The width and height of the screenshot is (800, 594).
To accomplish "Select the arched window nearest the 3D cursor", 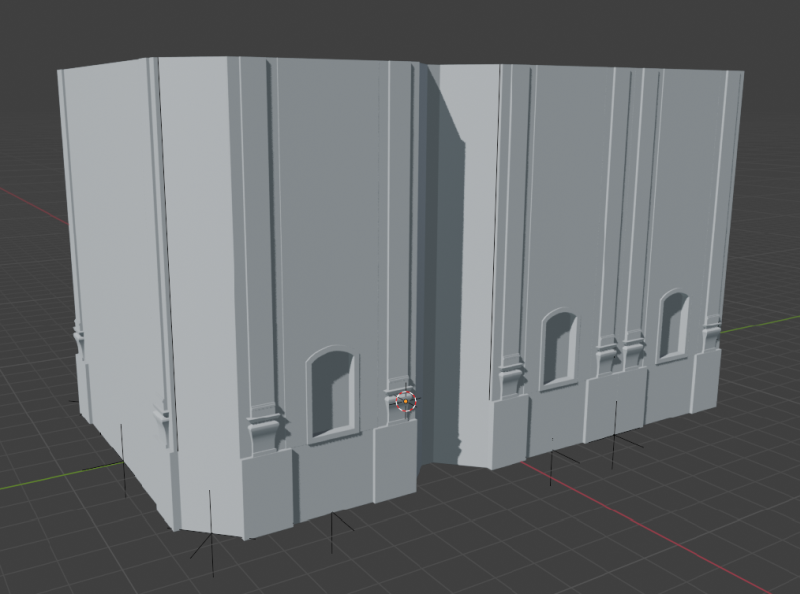I will [332, 395].
